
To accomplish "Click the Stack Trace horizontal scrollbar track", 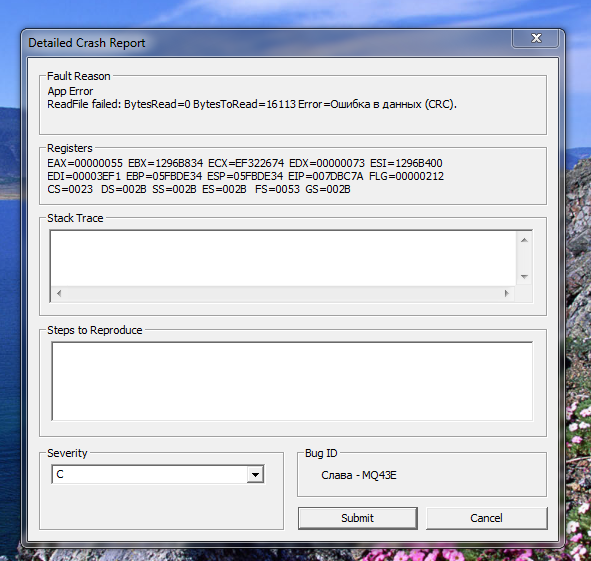I will point(283,293).
